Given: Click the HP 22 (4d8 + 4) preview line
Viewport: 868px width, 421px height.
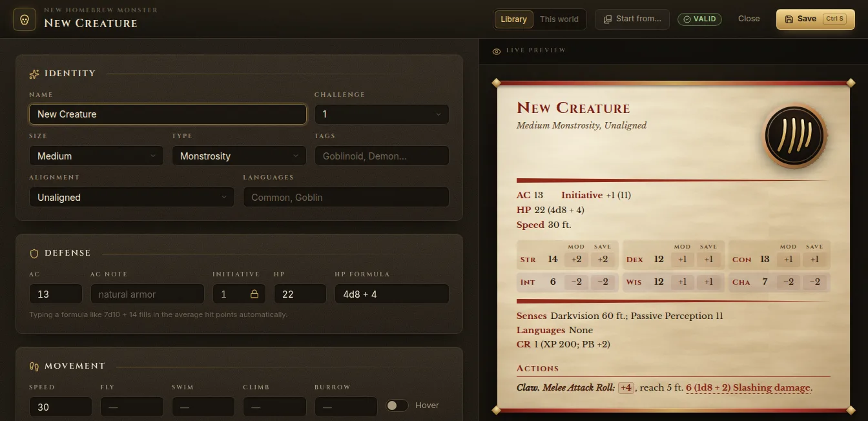Looking at the screenshot, I should [x=550, y=210].
